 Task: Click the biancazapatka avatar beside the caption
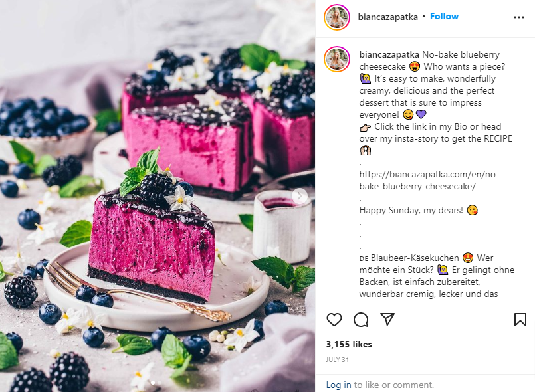[x=337, y=59]
